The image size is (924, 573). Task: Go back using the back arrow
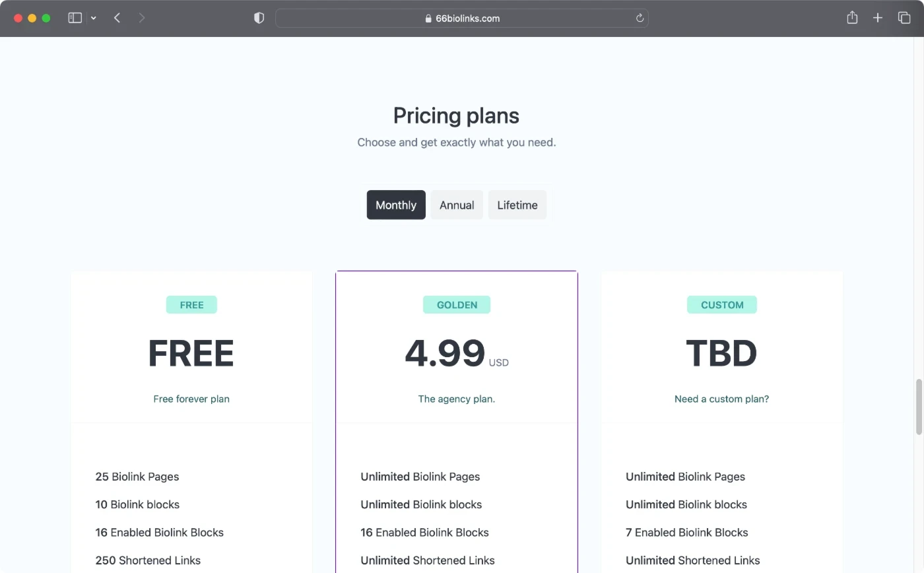(117, 18)
